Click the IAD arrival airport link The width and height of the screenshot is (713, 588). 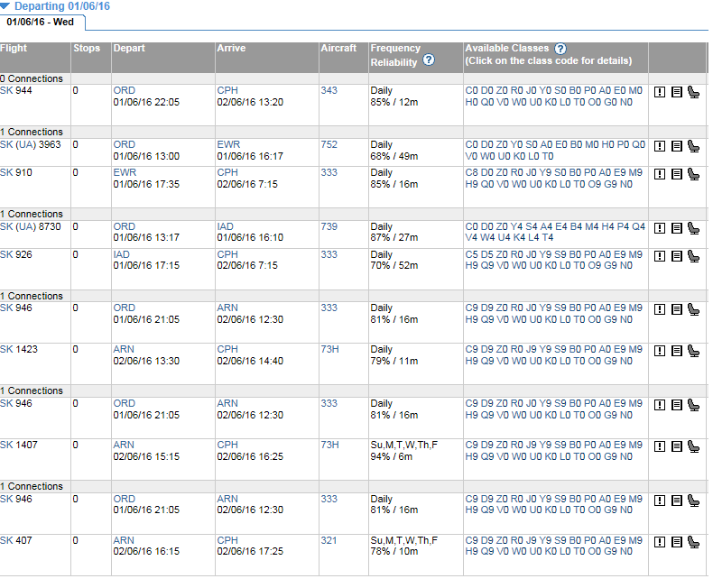tap(226, 226)
